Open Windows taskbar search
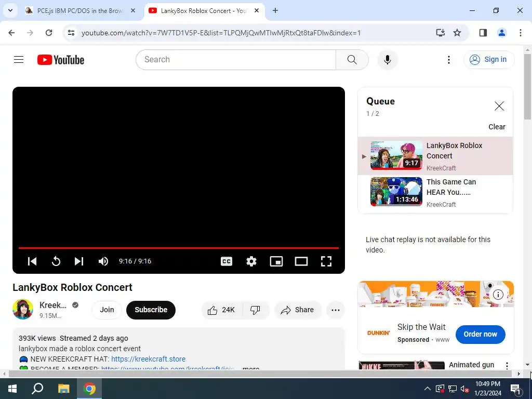Image resolution: width=532 pixels, height=399 pixels. click(x=37, y=389)
